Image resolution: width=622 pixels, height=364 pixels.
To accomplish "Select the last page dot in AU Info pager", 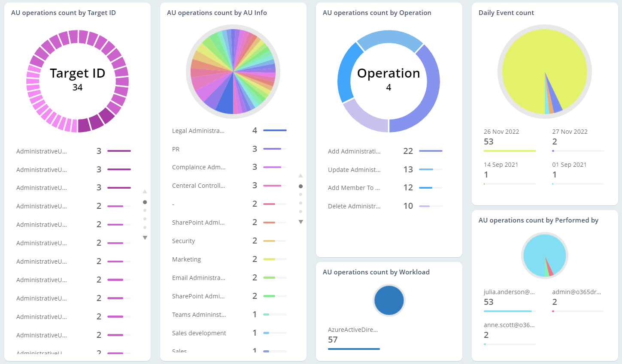I will (x=300, y=211).
